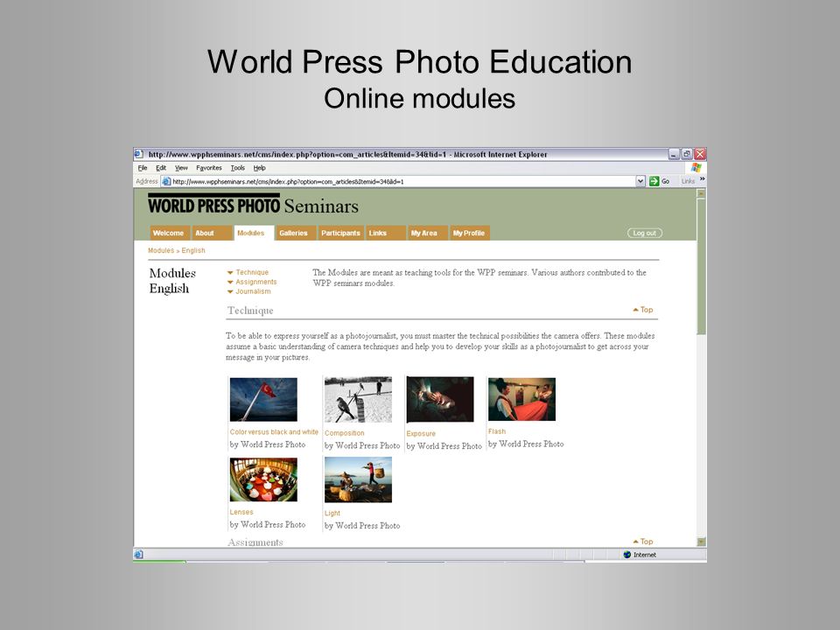This screenshot has height=630, width=840.
Task: Open the Galleries tab
Action: [296, 233]
